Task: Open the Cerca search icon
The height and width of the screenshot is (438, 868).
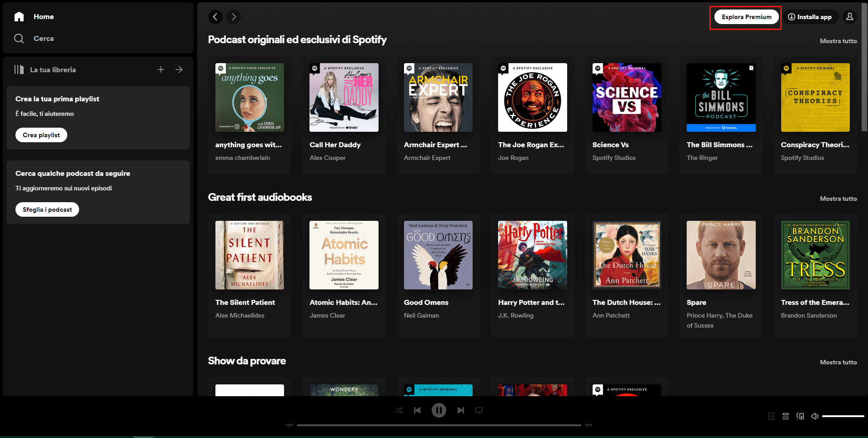Action: click(19, 39)
